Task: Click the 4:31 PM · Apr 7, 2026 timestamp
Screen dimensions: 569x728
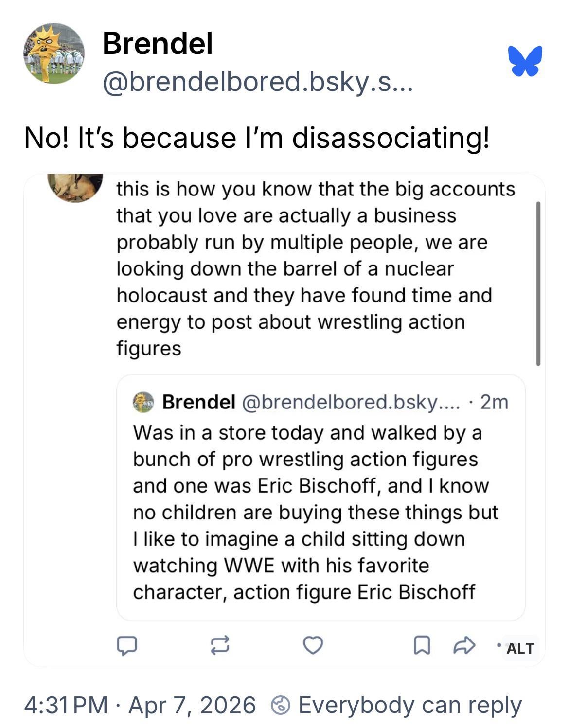Action: 140,705
